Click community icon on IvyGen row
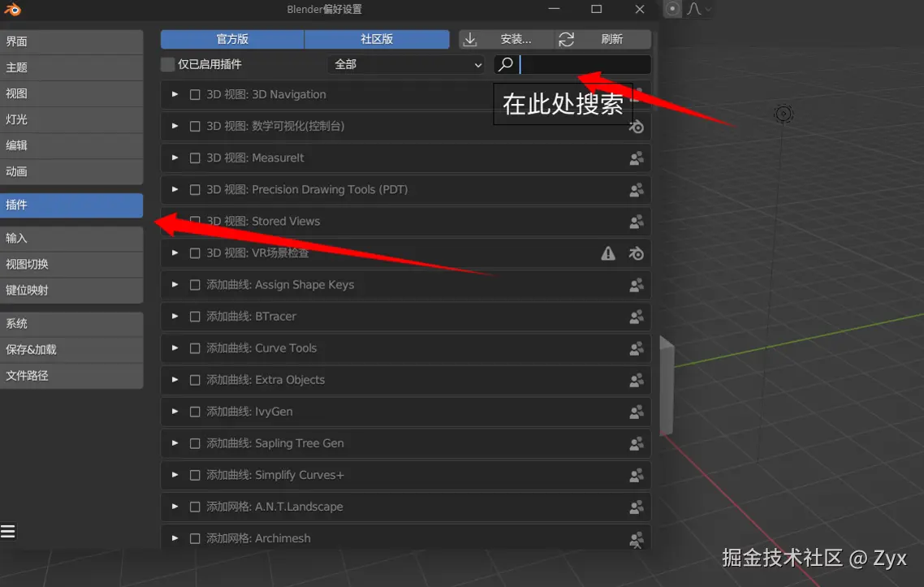The image size is (924, 587). pyautogui.click(x=637, y=412)
